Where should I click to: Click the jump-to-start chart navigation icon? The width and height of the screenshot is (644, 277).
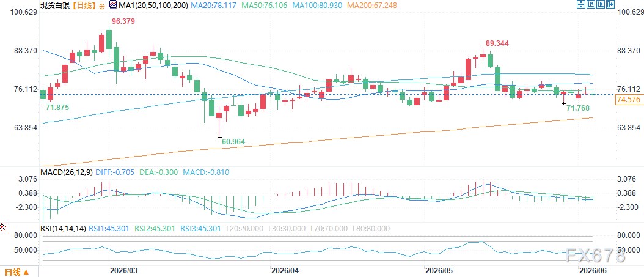pyautogui.click(x=591, y=4)
